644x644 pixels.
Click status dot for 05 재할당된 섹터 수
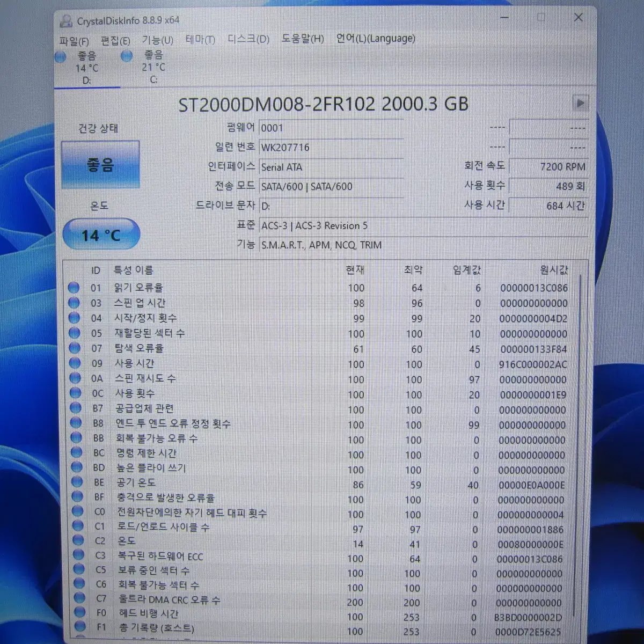74,333
